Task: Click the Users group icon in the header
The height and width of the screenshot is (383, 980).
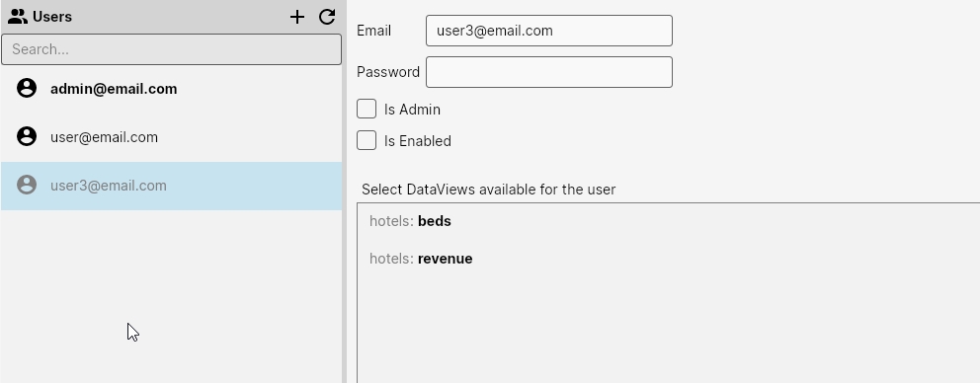Action: (x=18, y=17)
